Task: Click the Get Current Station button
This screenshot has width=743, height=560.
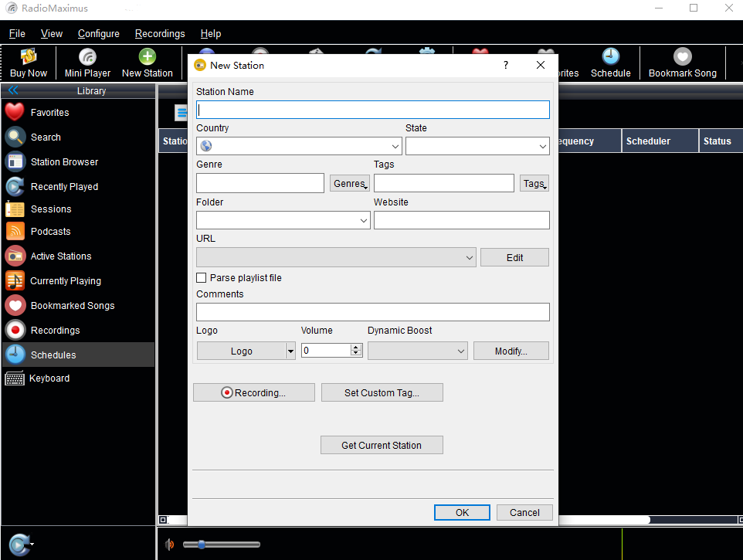Action: [x=382, y=445]
